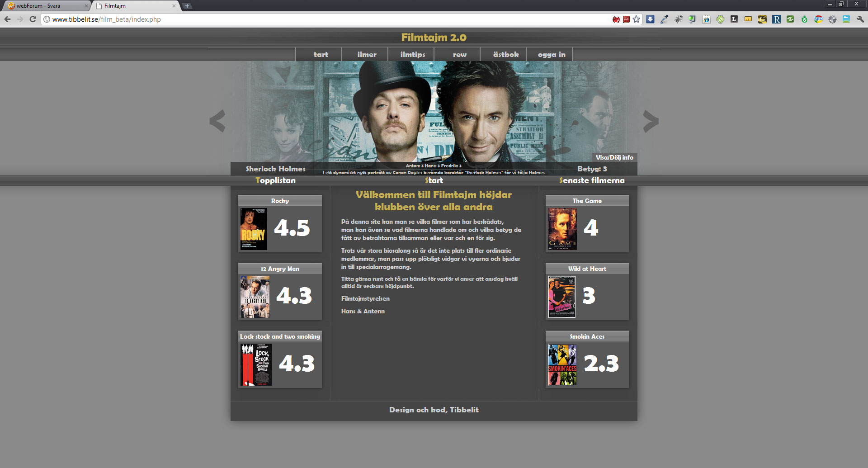Open a new browser tab

(187, 6)
